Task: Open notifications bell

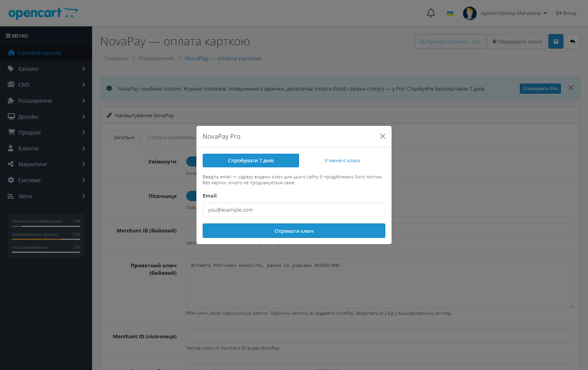Action: (x=431, y=13)
